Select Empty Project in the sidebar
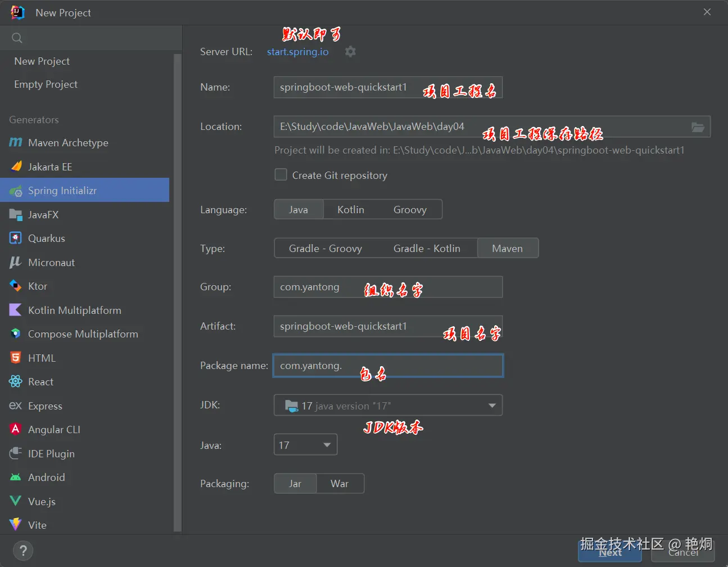 pyautogui.click(x=46, y=84)
